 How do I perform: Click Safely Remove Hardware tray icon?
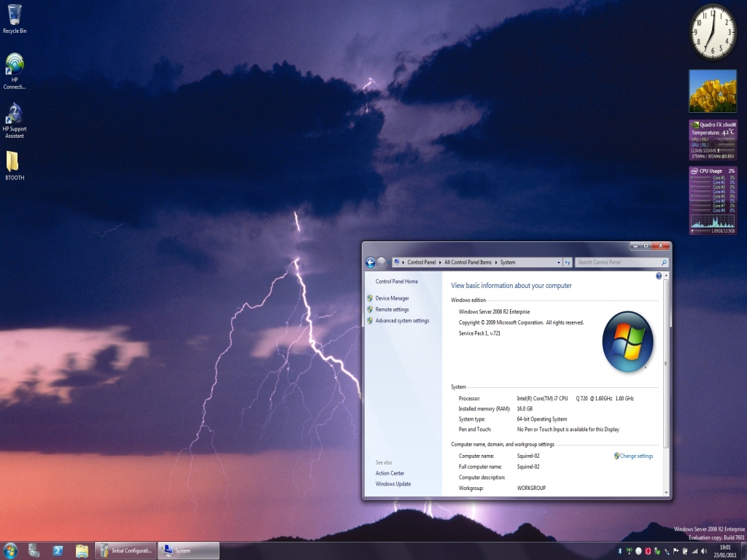coord(657,551)
